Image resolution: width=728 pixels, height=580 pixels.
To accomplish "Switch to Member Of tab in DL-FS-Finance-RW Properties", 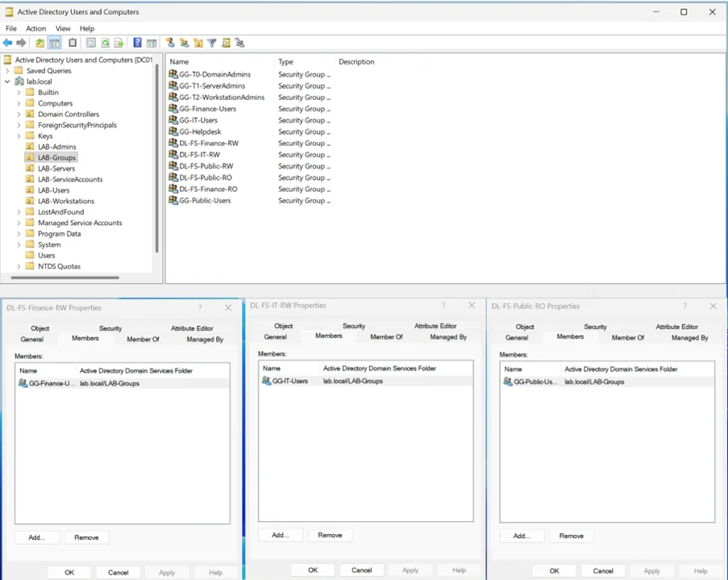I will click(143, 340).
